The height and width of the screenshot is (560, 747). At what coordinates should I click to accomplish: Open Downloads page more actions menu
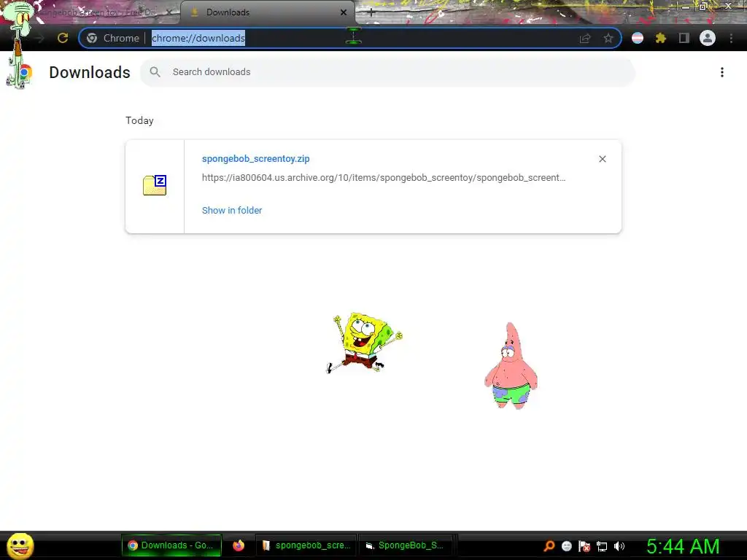722,72
